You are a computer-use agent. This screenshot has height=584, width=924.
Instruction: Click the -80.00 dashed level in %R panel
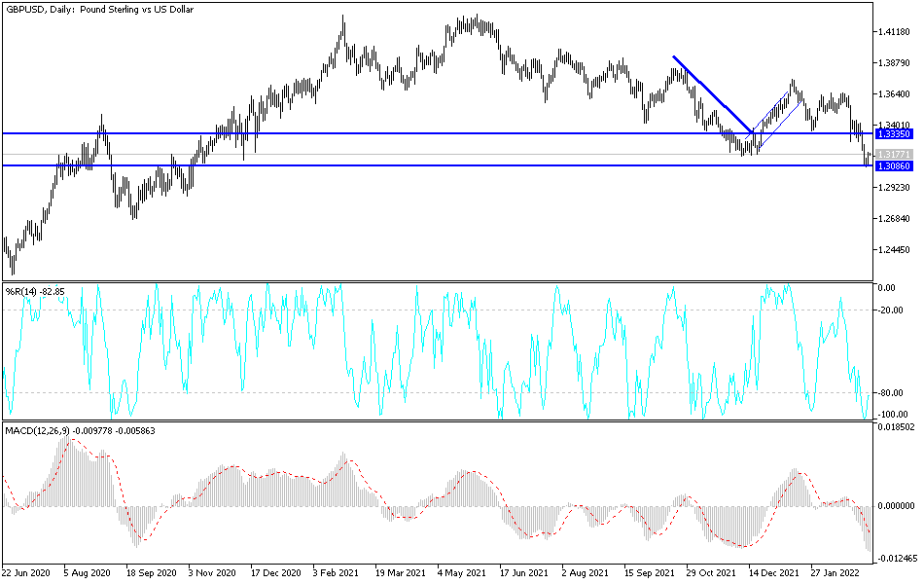(x=389, y=391)
